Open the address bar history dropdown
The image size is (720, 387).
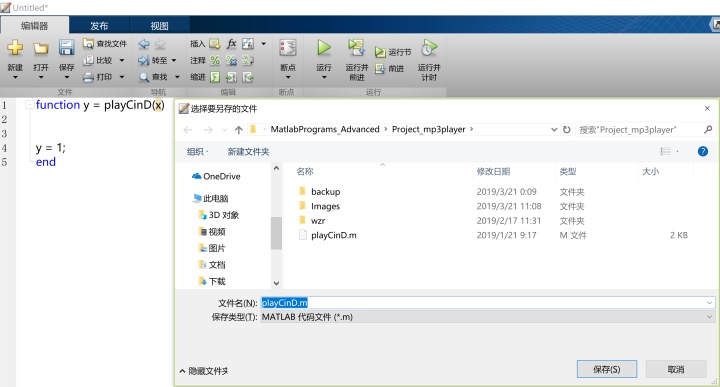click(554, 129)
